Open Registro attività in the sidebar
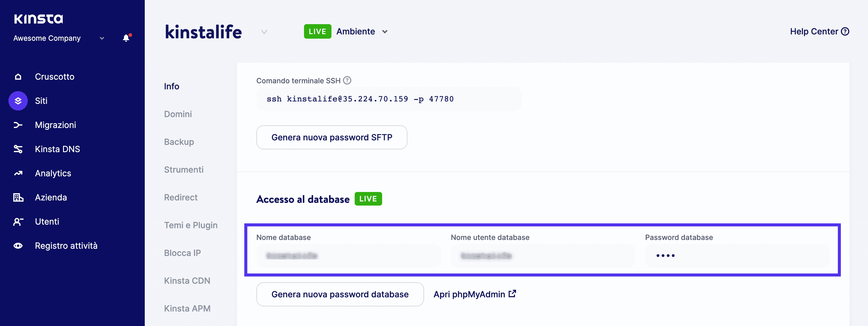The image size is (868, 326). coord(66,246)
